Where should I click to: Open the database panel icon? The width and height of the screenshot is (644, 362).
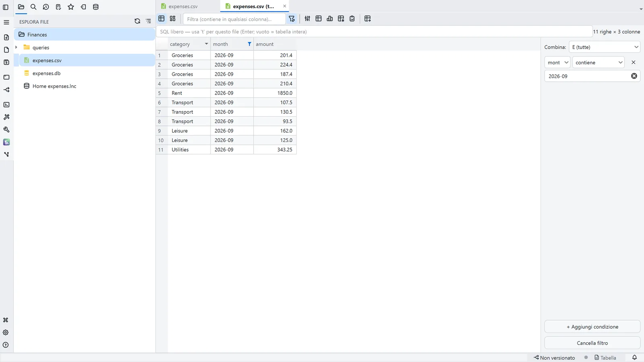(96, 7)
